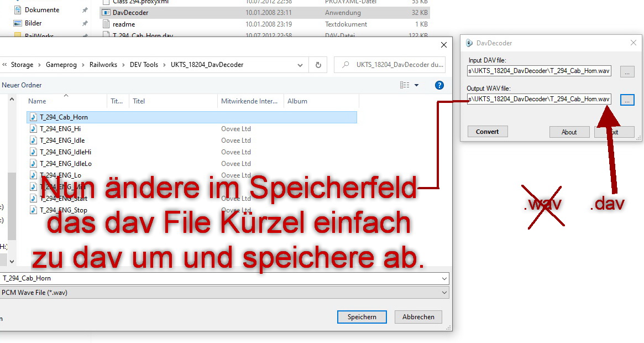Browse for Input DAV file
This screenshot has width=644, height=343.
[x=627, y=71]
